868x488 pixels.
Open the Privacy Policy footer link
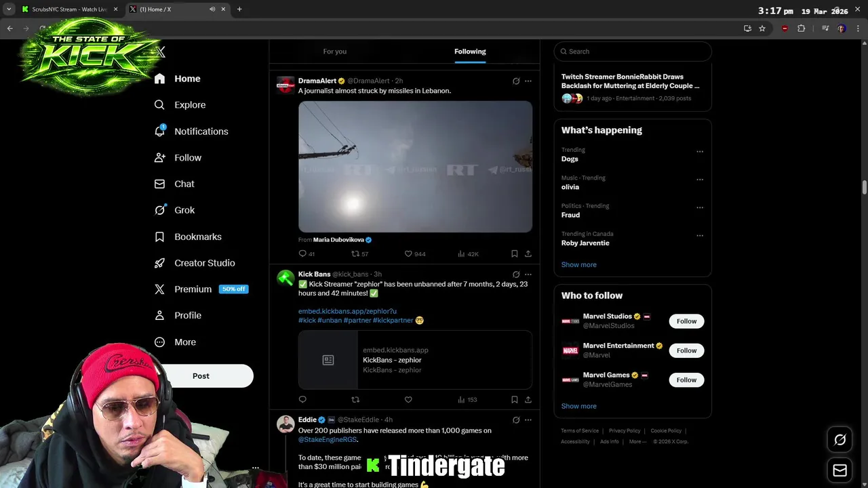(x=625, y=431)
